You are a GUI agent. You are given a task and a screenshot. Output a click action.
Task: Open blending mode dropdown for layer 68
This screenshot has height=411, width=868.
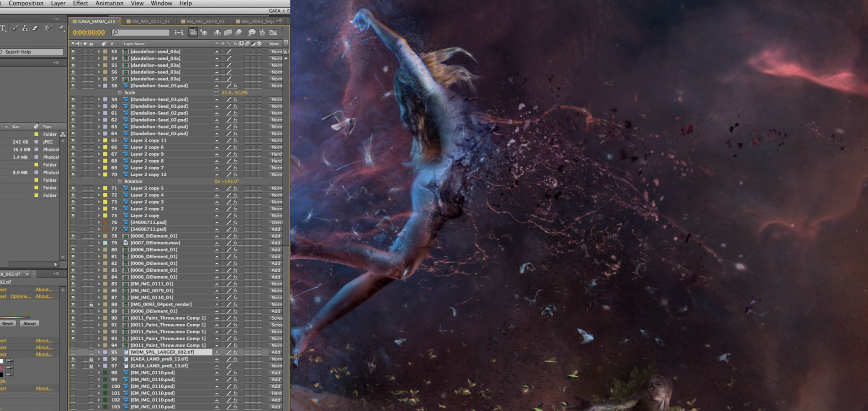[x=276, y=161]
